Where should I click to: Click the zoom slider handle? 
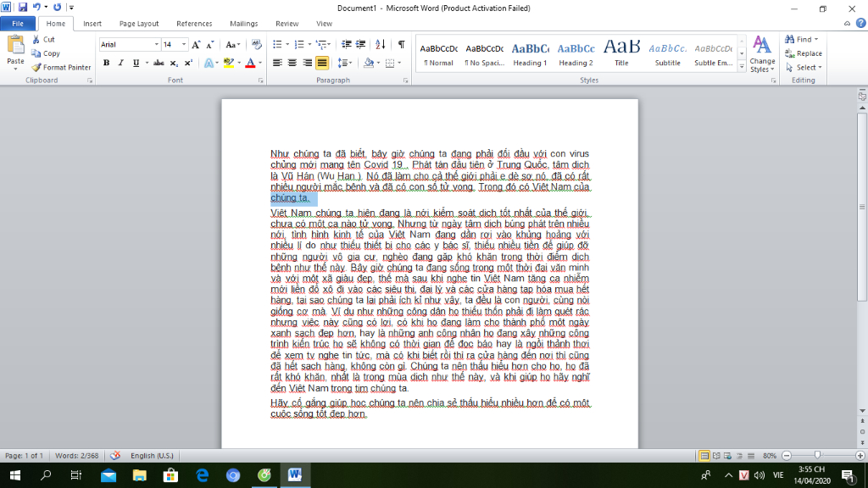point(818,455)
